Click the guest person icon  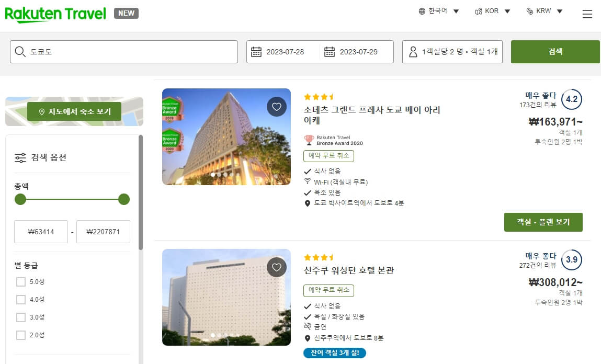tap(413, 52)
